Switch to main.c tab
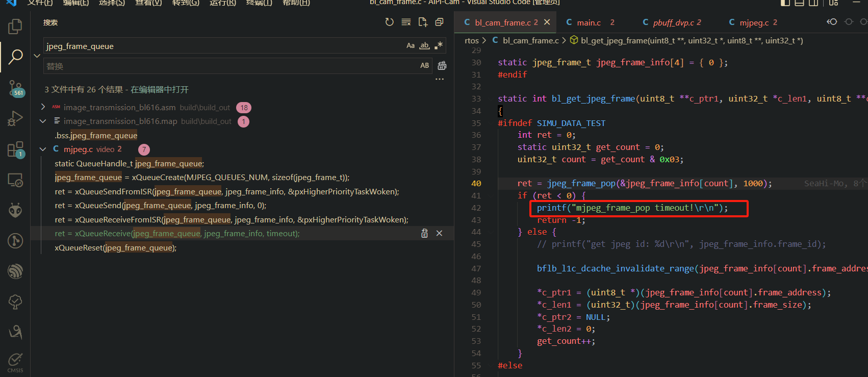The image size is (868, 377). point(590,22)
